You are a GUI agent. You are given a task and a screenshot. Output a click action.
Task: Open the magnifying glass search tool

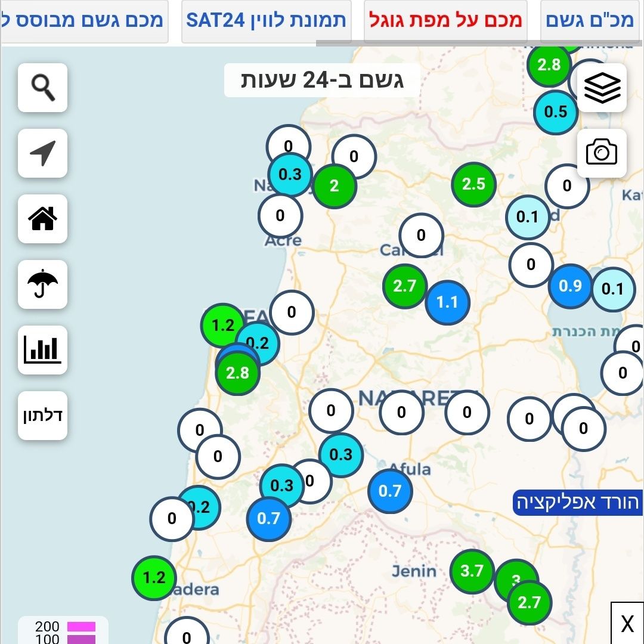click(42, 88)
